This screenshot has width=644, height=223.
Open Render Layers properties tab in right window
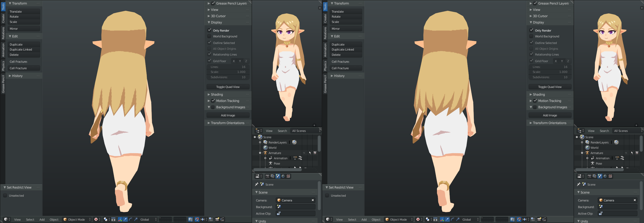(x=594, y=176)
